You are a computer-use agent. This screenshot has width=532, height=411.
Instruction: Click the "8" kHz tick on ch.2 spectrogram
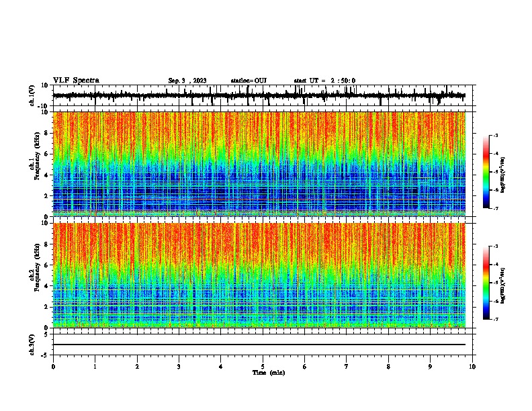(46, 244)
